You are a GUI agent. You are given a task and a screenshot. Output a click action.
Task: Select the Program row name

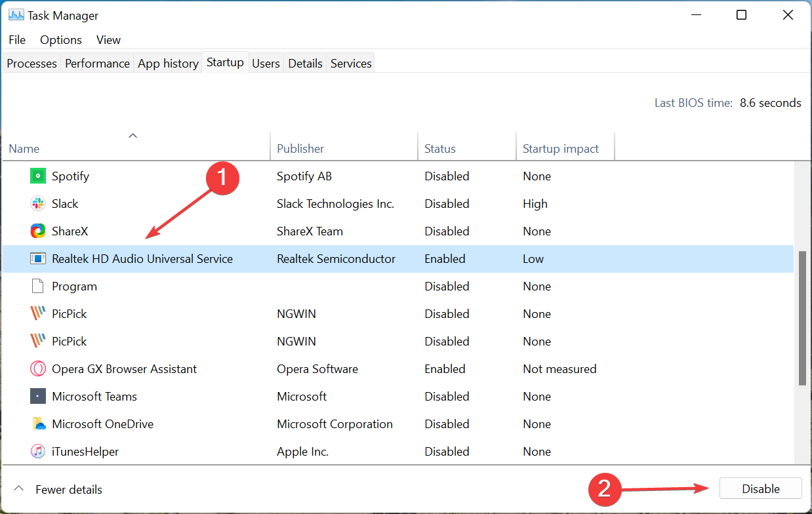(x=74, y=287)
